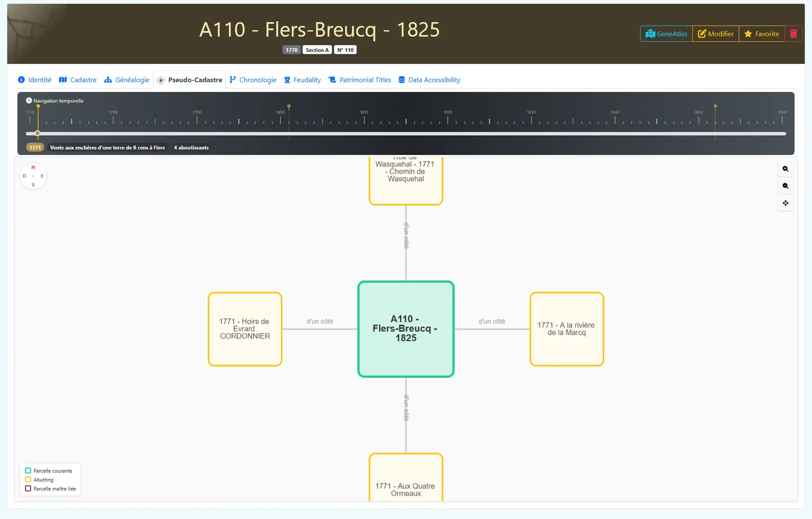This screenshot has height=519, width=812.
Task: Click the compass rose widget
Action: click(x=33, y=176)
